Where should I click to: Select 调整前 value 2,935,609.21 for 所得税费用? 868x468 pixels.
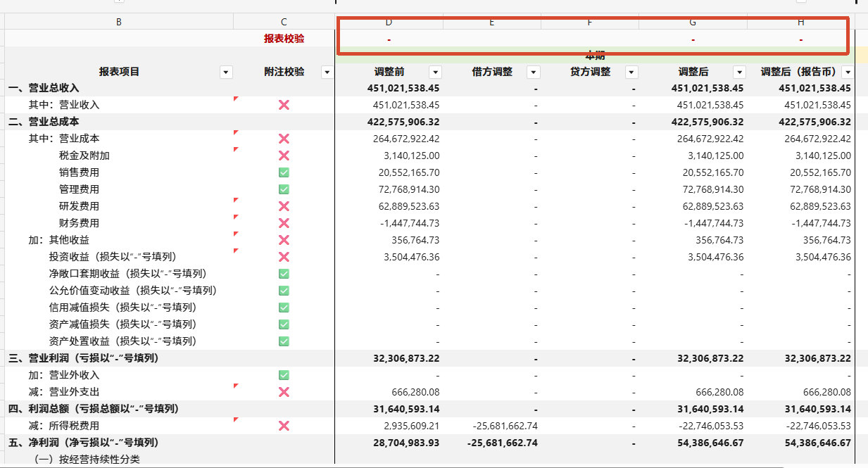[412, 426]
